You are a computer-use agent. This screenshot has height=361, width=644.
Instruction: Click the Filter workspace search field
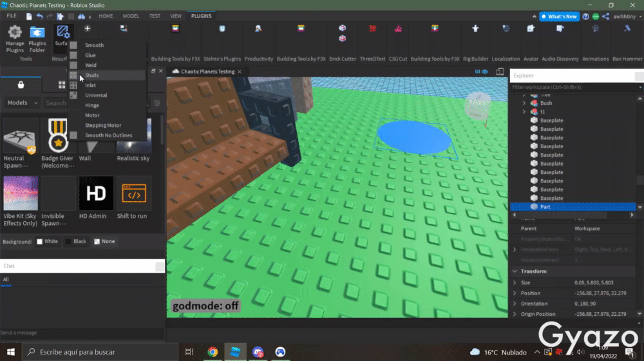click(x=575, y=87)
